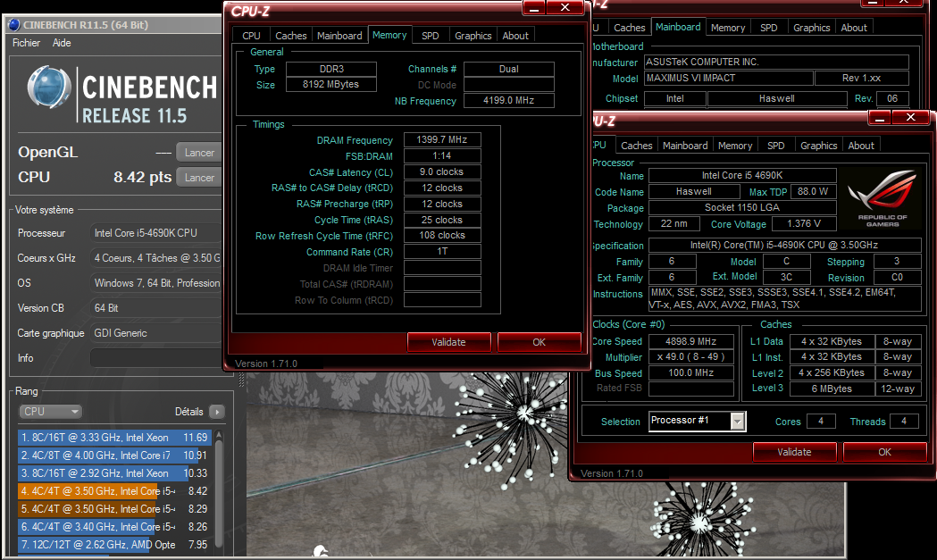The height and width of the screenshot is (560, 937).
Task: Open About tab in processor CPU-Z window
Action: click(861, 146)
